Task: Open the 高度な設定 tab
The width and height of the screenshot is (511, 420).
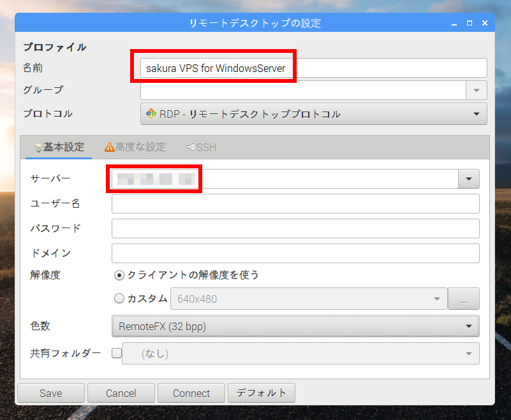Action: pos(135,147)
